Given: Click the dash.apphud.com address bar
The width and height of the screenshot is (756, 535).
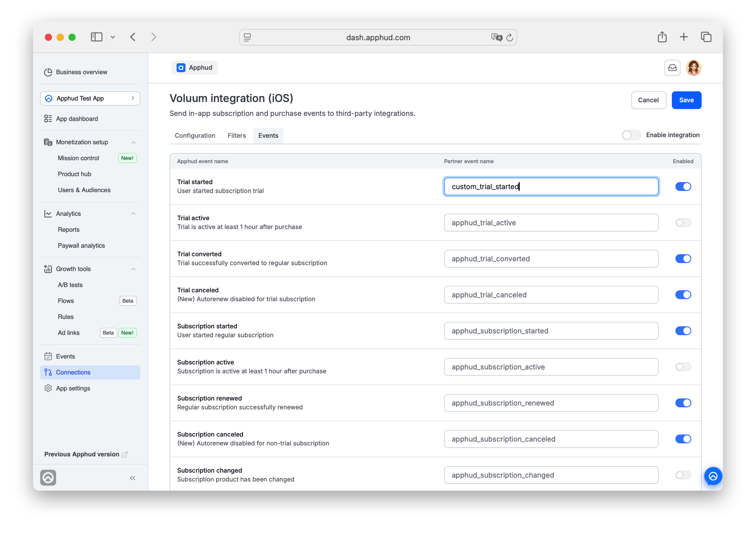Looking at the screenshot, I should point(378,37).
